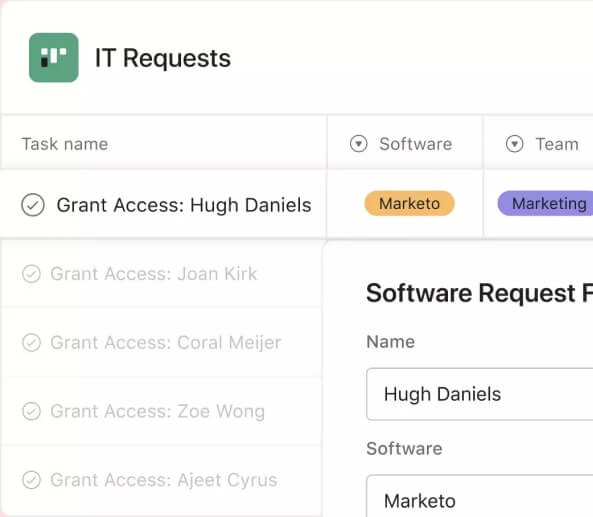Check off the Zoe Wong task

coord(31,411)
